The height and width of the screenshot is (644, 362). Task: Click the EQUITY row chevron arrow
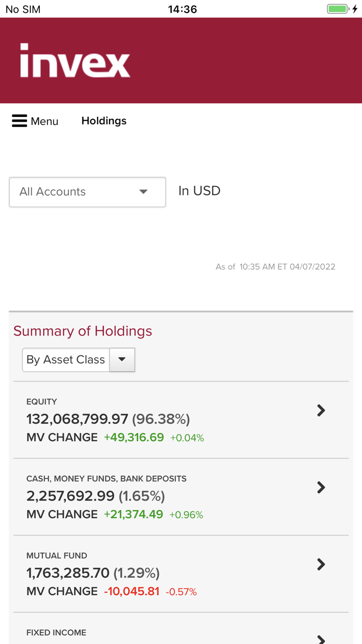tap(322, 410)
